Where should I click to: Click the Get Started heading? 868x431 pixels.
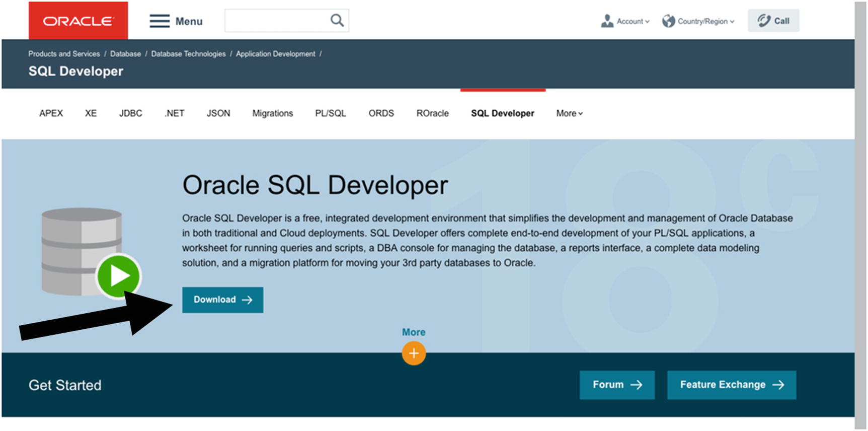(x=65, y=385)
